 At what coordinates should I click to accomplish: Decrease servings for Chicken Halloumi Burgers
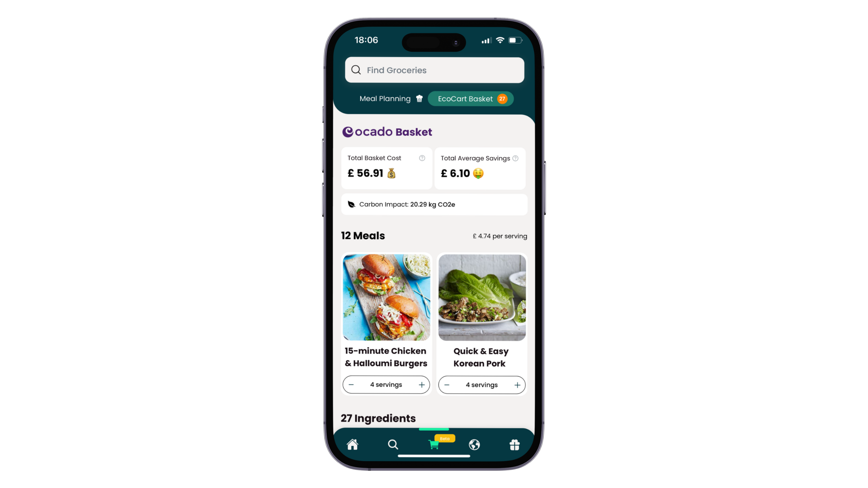(351, 384)
